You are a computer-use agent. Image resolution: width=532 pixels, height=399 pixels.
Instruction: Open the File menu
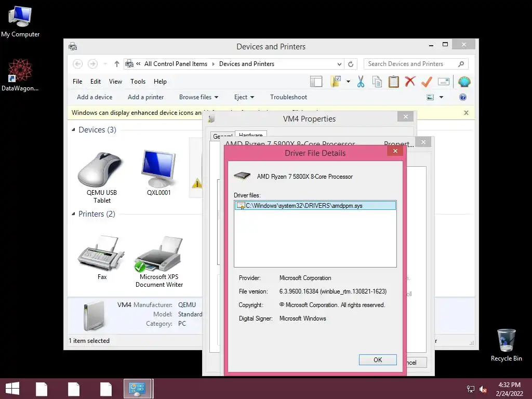[x=77, y=82]
